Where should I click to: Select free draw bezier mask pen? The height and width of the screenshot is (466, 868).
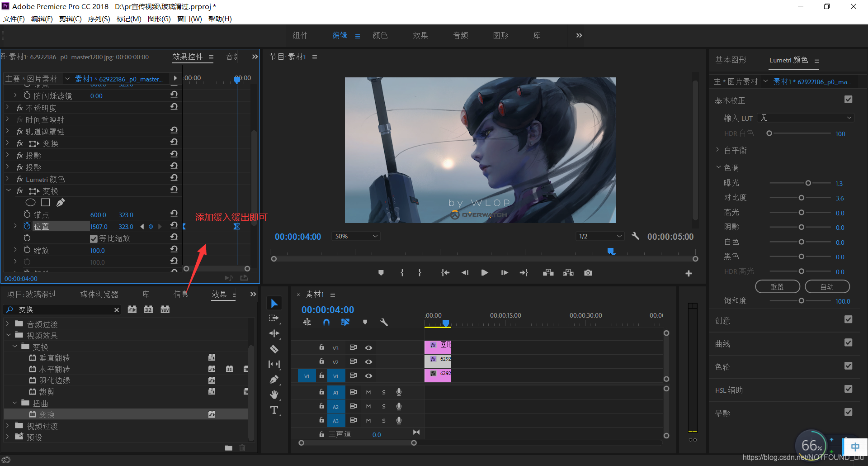click(61, 203)
